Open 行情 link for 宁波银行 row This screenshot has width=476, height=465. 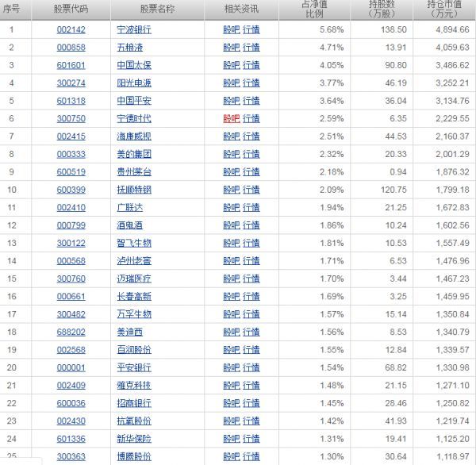click(x=251, y=30)
